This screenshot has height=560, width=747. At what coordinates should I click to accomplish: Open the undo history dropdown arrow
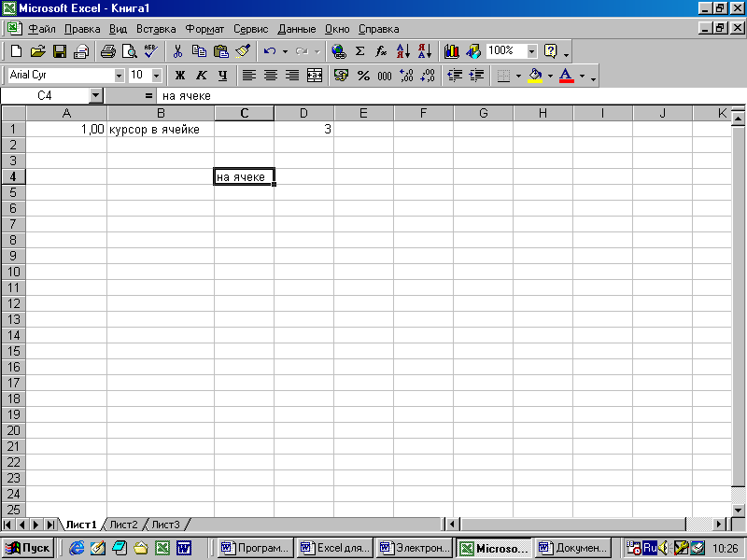tap(285, 51)
